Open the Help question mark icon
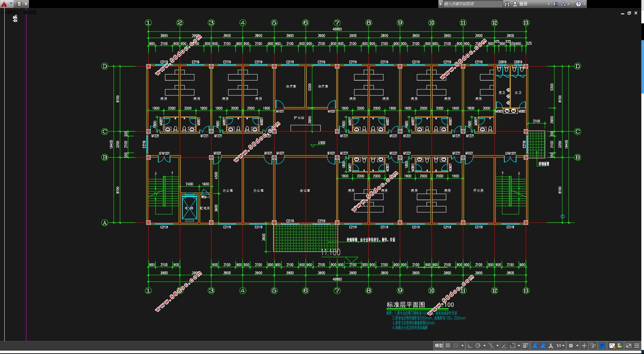644x354 pixels. pyautogui.click(x=579, y=4)
